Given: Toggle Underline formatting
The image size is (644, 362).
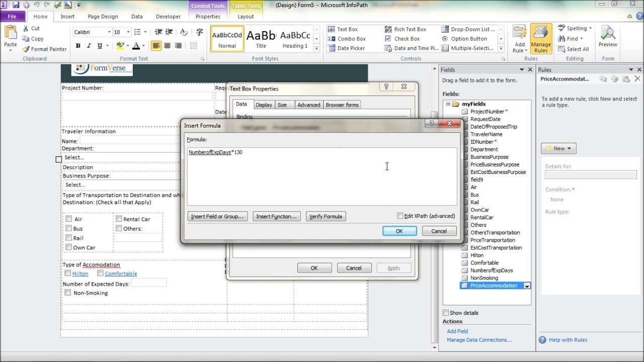Looking at the screenshot, I should pos(100,46).
